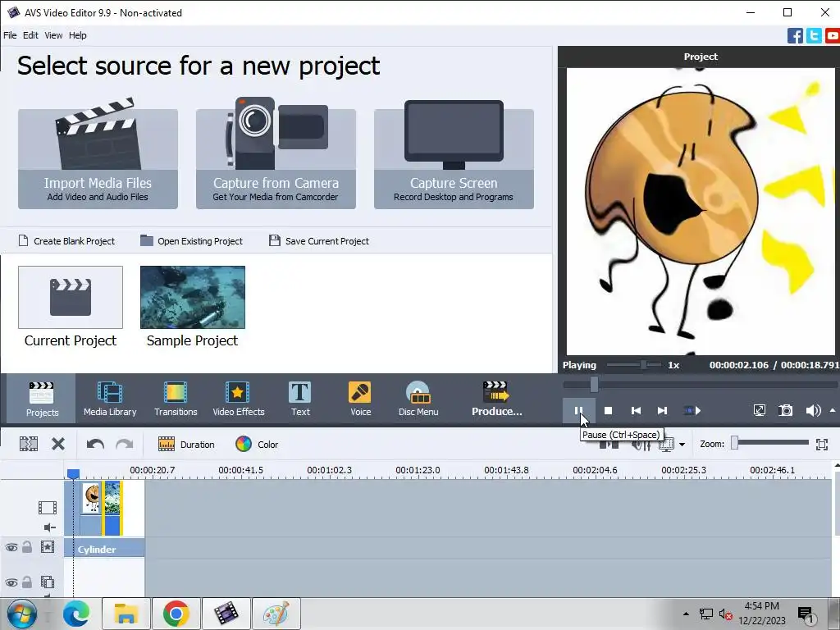The image size is (840, 630).
Task: Click Create Blank Project
Action: 67,241
